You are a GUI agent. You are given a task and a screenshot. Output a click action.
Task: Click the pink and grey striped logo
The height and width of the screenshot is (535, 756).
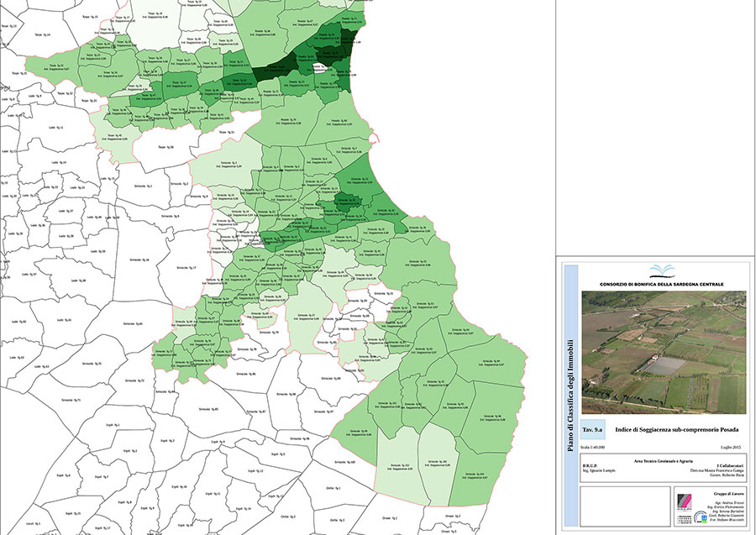(685, 502)
